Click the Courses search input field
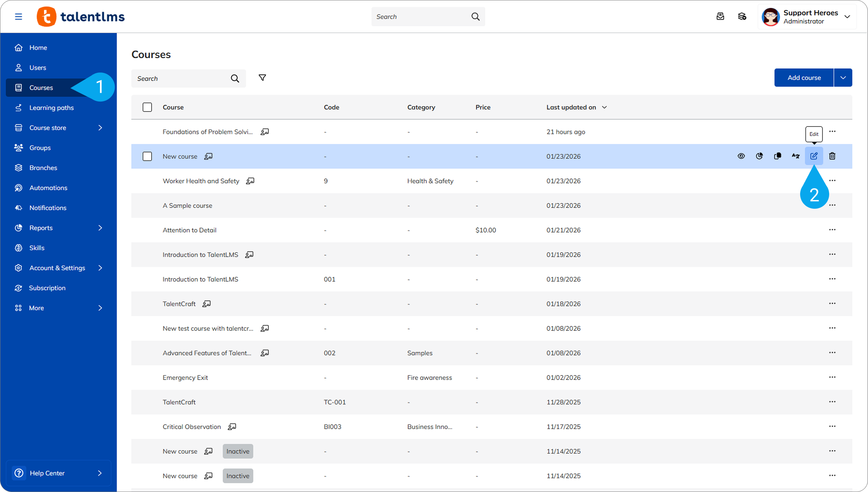868x492 pixels. coord(181,78)
